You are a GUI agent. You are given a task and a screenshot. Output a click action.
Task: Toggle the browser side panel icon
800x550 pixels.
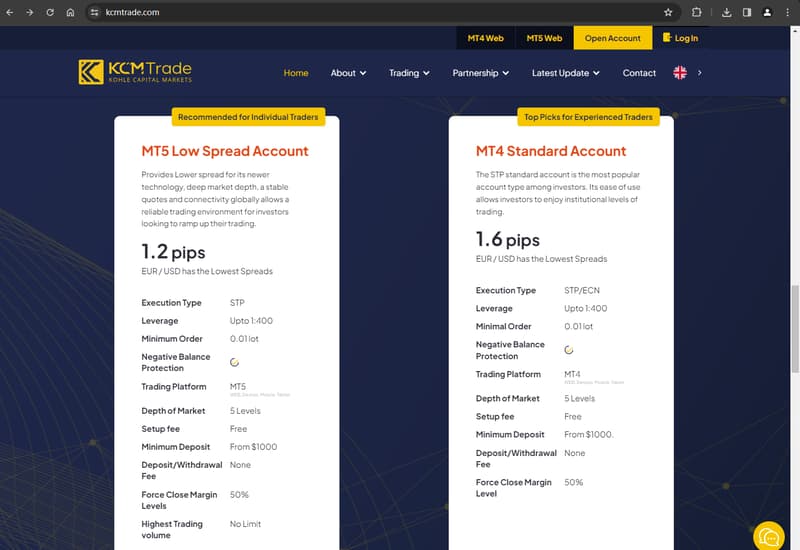(747, 12)
